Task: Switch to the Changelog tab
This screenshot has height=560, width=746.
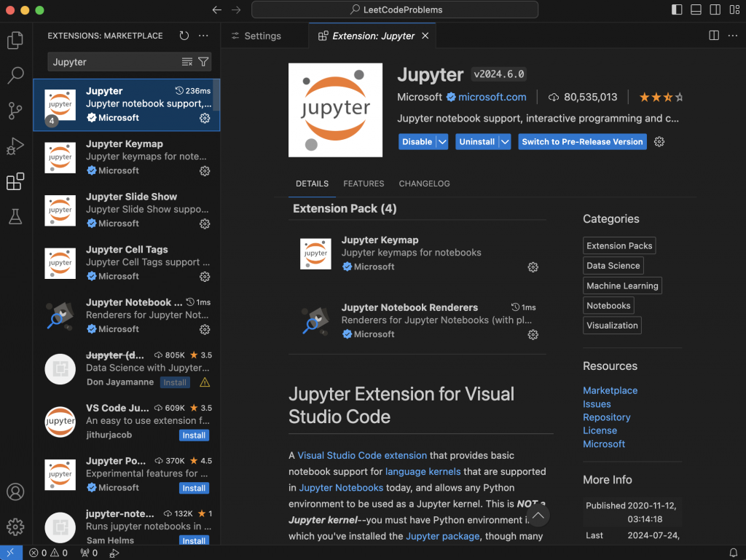Action: coord(424,184)
